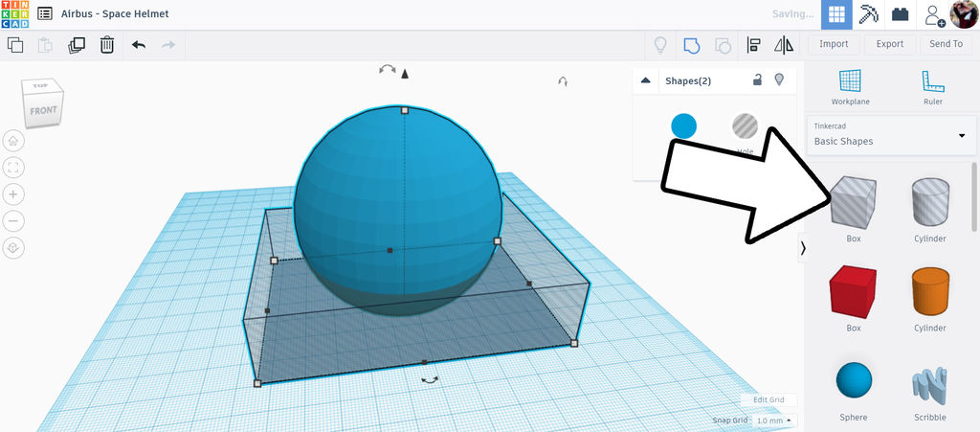This screenshot has width=980, height=432.
Task: Click the Copy tool icon
Action: click(15, 44)
